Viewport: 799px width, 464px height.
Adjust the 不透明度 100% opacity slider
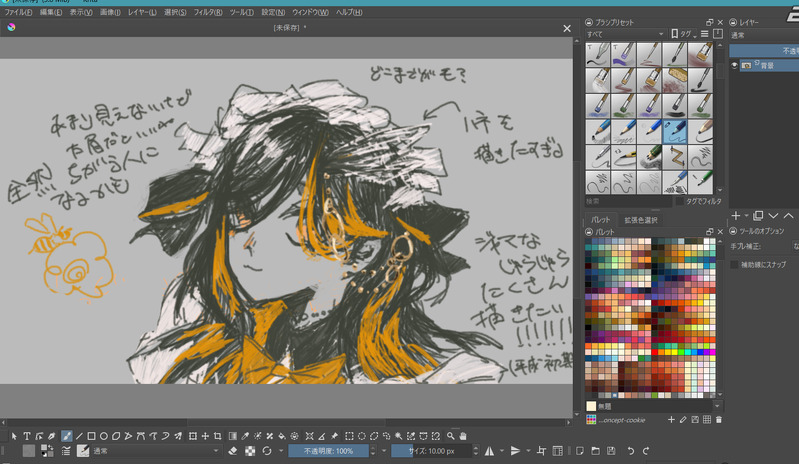[328, 451]
